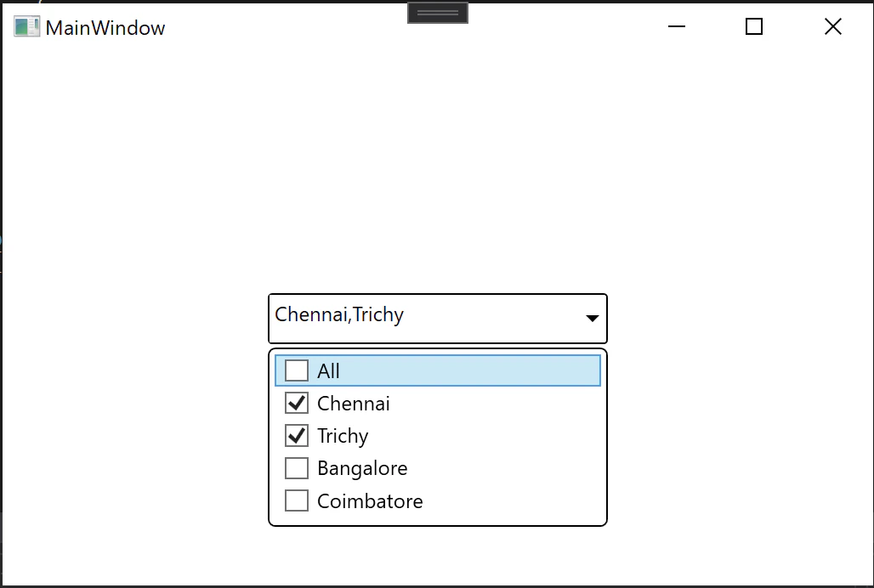Click the Coimbatore label text
Viewport: 874px width, 588px height.
point(370,500)
